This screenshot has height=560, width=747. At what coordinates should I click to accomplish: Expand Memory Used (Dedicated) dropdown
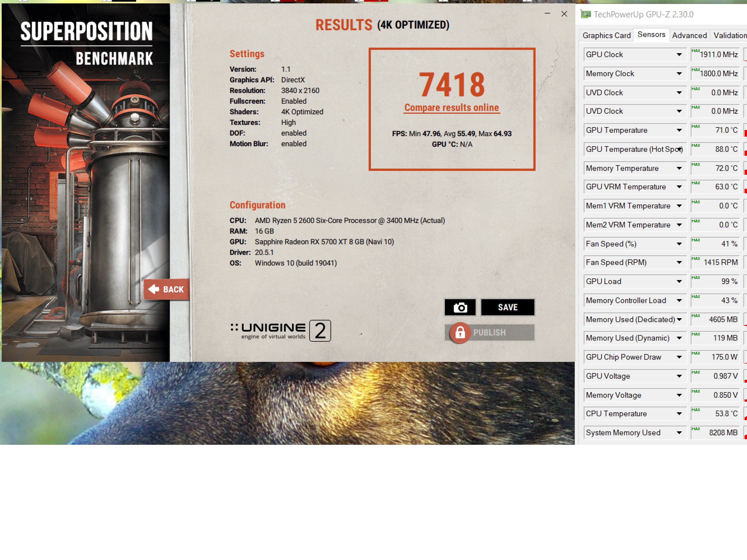click(679, 319)
